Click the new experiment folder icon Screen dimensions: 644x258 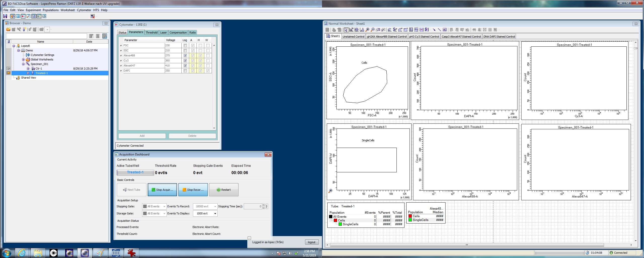tap(8, 29)
